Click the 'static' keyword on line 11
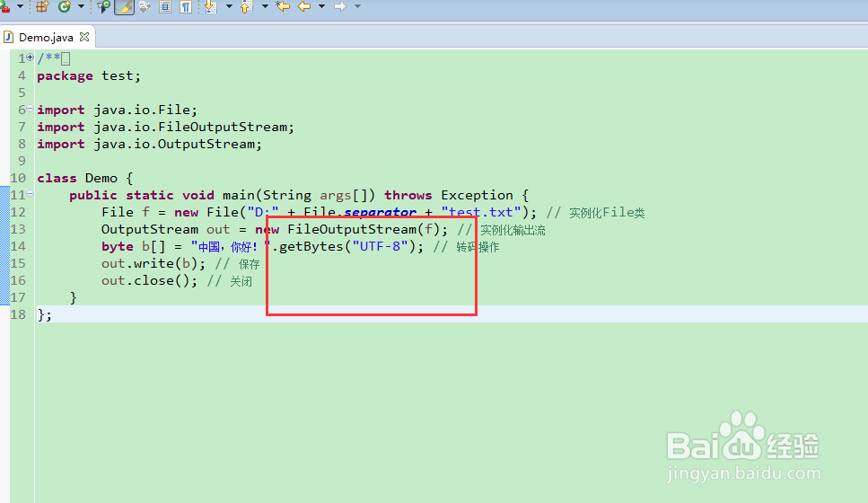868x503 pixels. pos(150,195)
